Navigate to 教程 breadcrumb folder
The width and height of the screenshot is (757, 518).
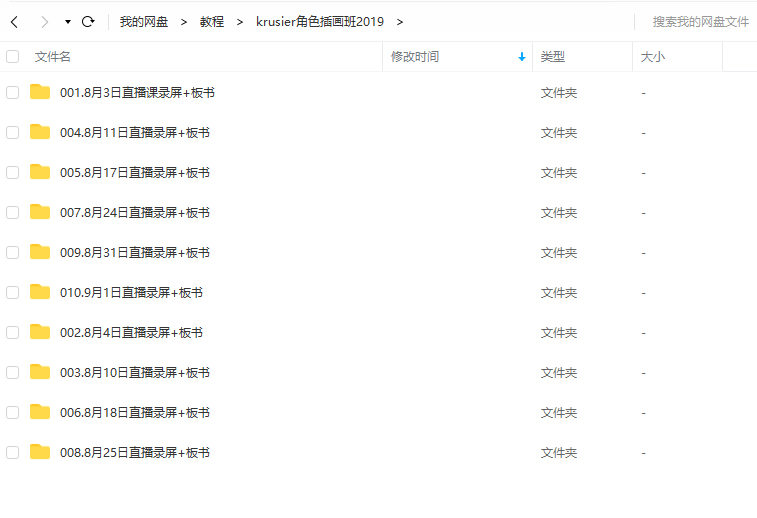click(x=212, y=21)
